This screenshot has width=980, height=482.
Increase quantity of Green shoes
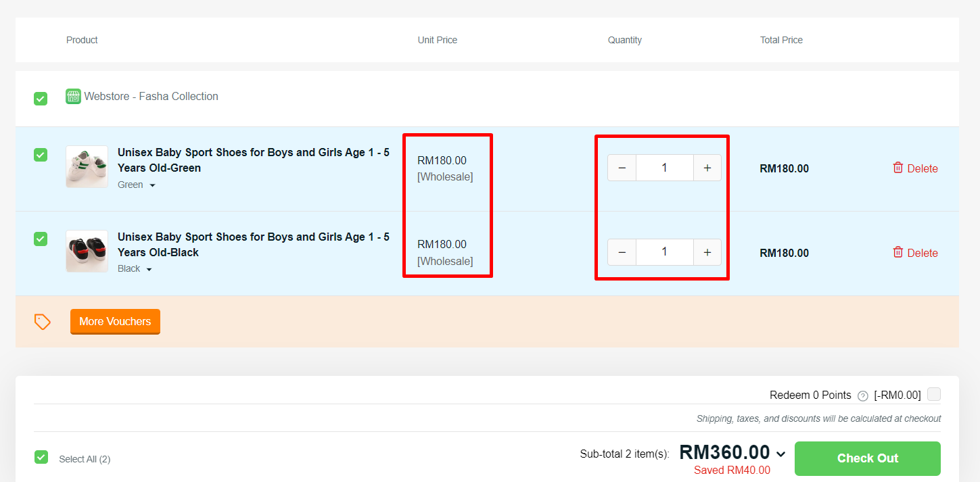707,168
